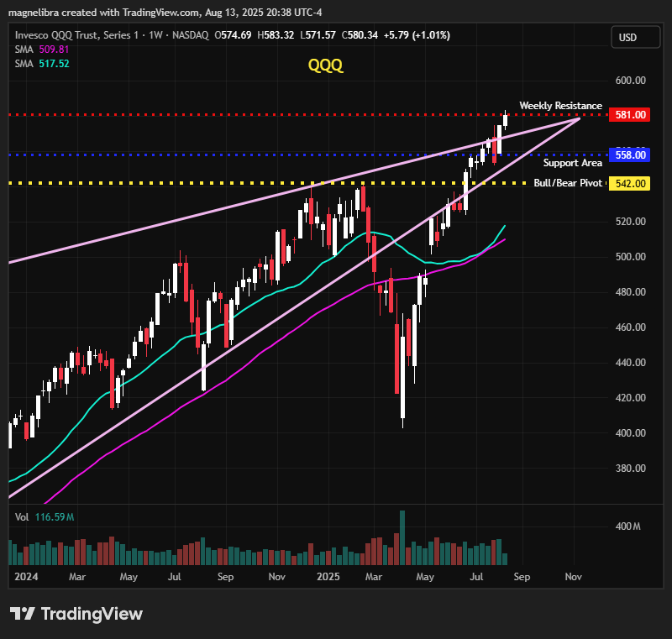Image resolution: width=672 pixels, height=639 pixels.
Task: Click the C580.34 close value in header
Action: pos(360,35)
